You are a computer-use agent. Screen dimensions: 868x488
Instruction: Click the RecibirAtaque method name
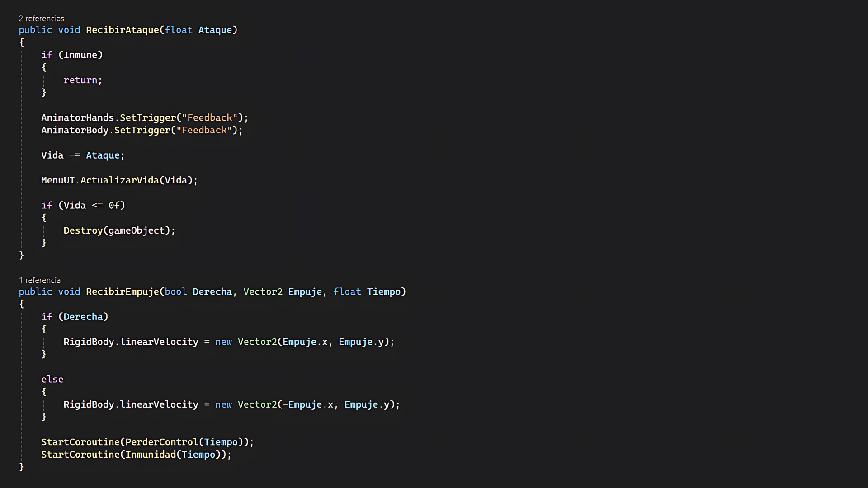coord(122,30)
